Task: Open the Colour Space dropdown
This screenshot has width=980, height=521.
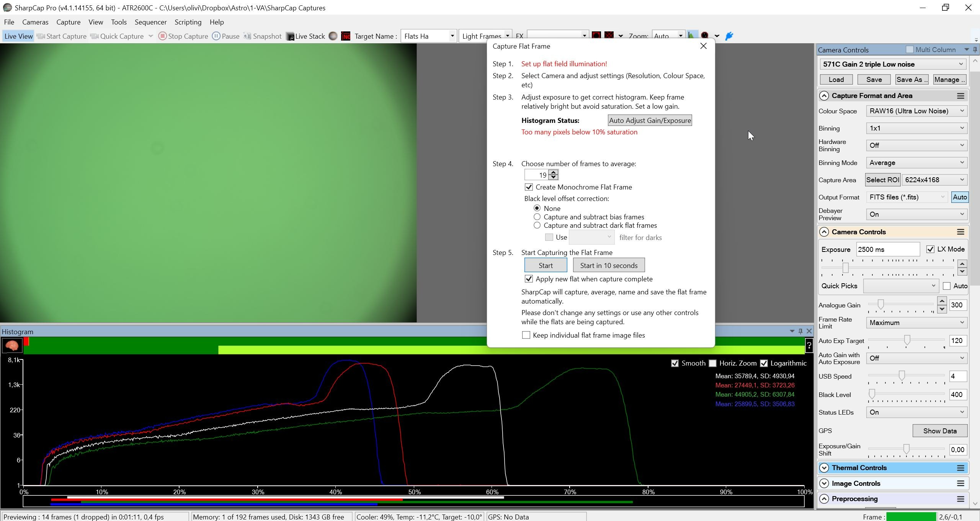Action: tap(916, 111)
